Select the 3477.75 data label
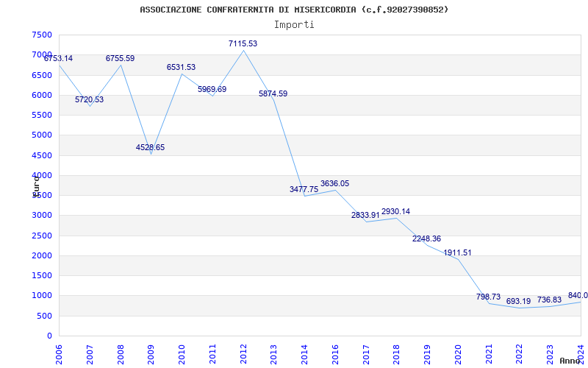 304,190
